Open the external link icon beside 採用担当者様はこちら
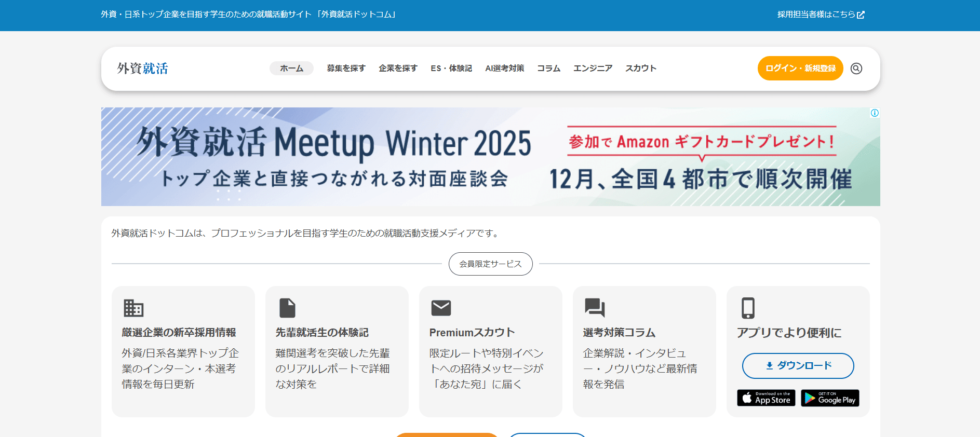This screenshot has width=980, height=437. coord(861,15)
